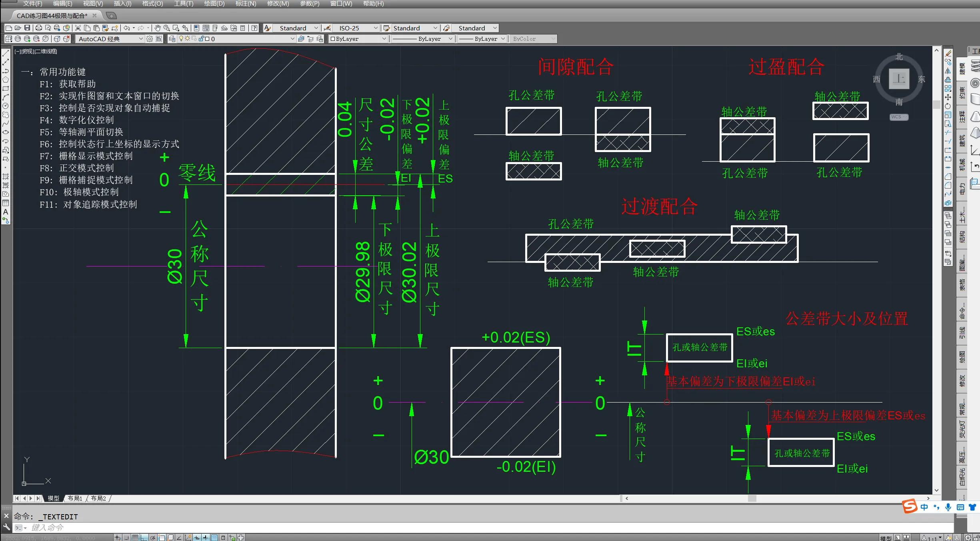Select the Pan hand tool

(158, 28)
